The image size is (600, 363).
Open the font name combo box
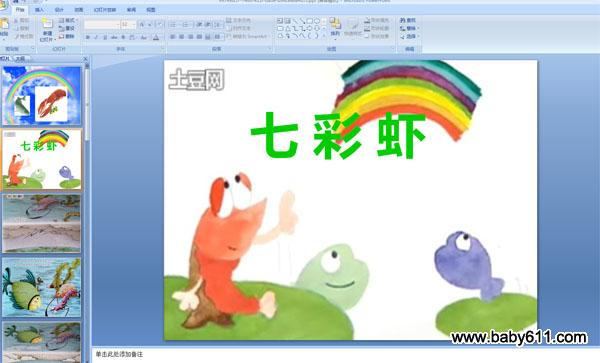(102, 25)
